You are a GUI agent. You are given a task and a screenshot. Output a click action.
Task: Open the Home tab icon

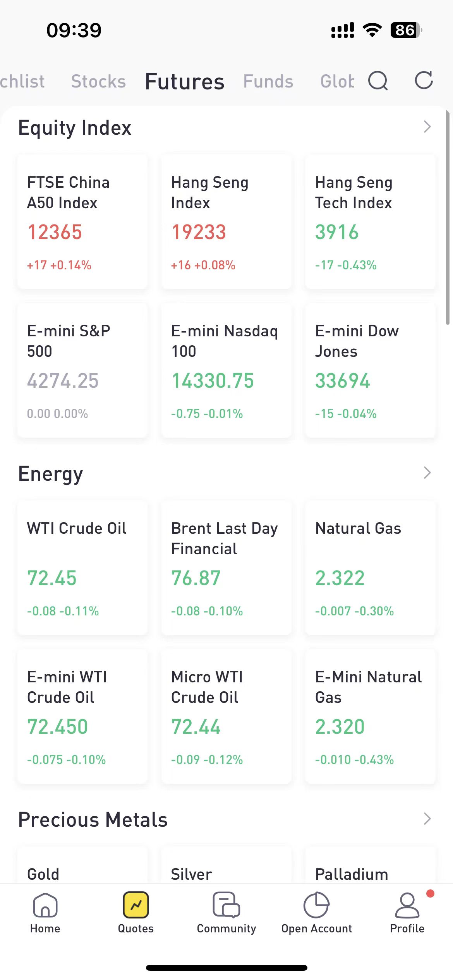click(x=45, y=905)
